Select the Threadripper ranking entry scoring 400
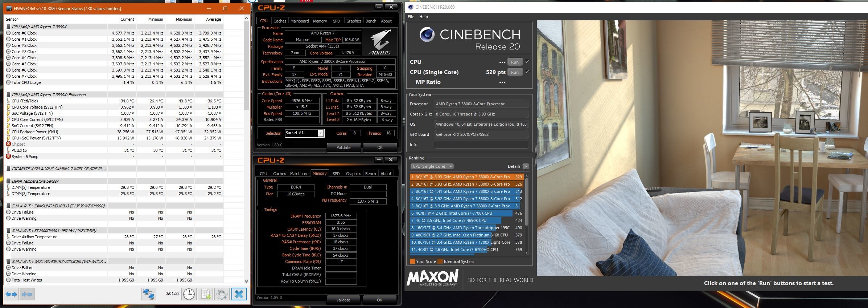The height and width of the screenshot is (308, 868). pyautogui.click(x=467, y=228)
